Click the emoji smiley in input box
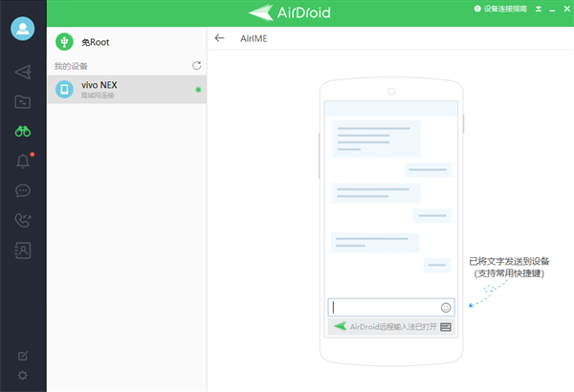This screenshot has width=574, height=392. 446,308
